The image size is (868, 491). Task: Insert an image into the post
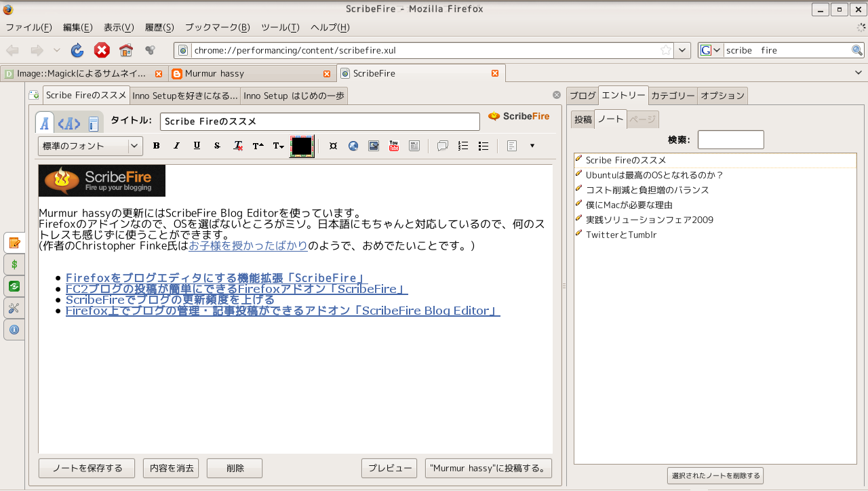point(374,146)
